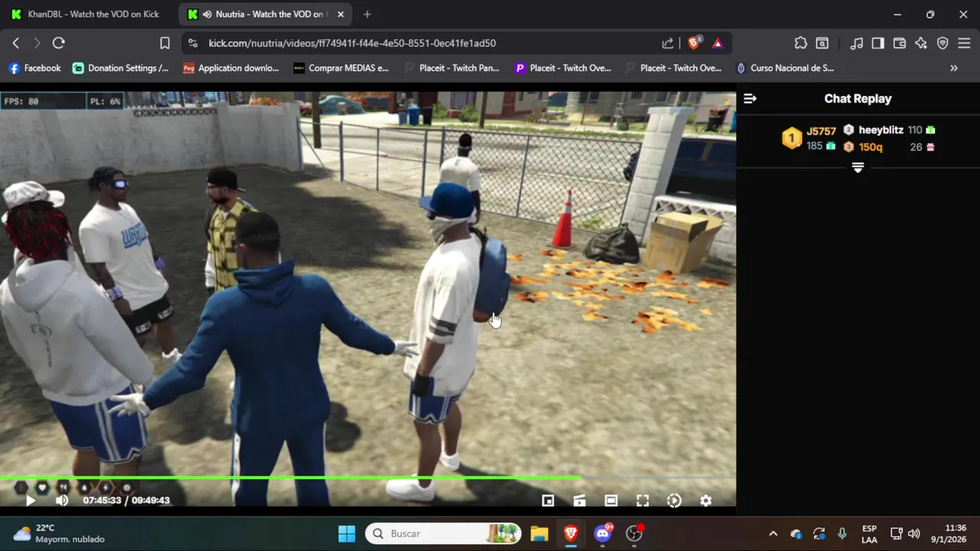980x551 pixels.
Task: Seek using the green video progress bar
Action: pyautogui.click(x=367, y=478)
